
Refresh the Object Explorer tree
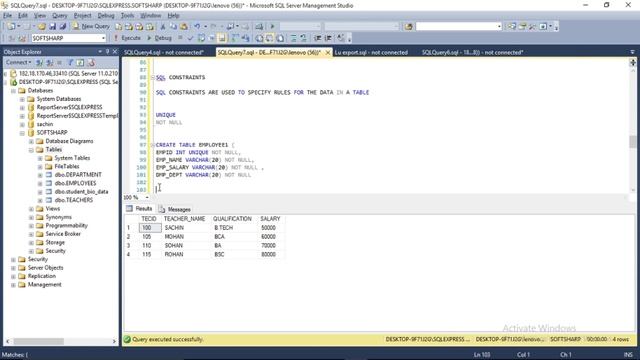80,62
